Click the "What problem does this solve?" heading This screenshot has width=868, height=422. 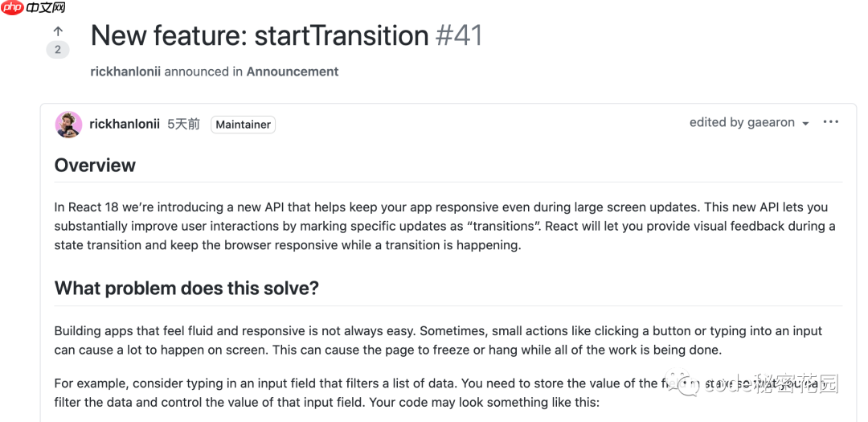[186, 289]
